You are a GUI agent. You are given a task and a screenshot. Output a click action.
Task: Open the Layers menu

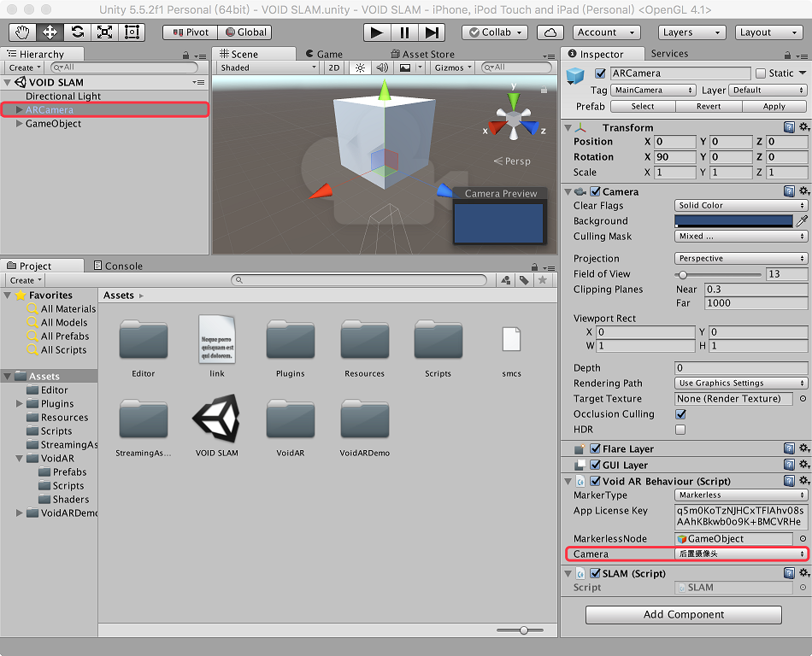pyautogui.click(x=691, y=32)
